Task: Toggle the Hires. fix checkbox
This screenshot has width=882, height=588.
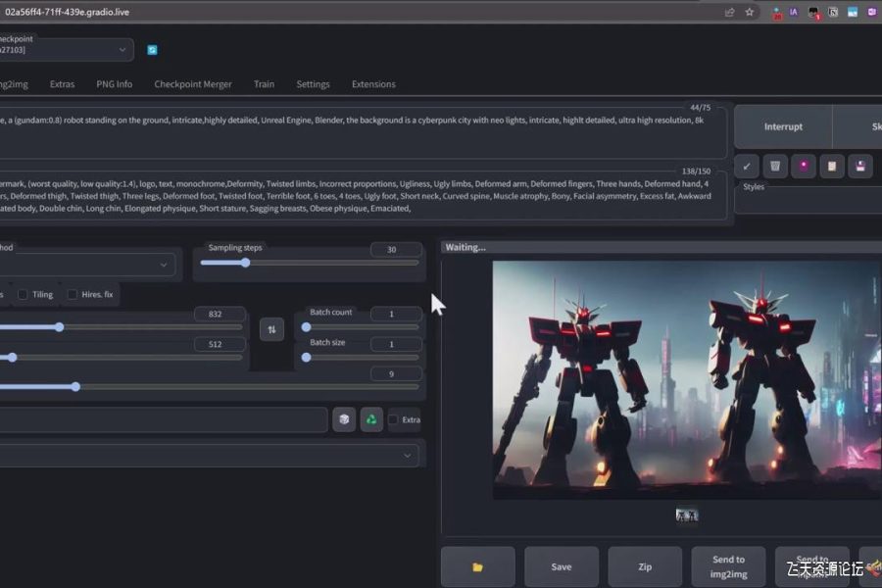Action: 73,294
